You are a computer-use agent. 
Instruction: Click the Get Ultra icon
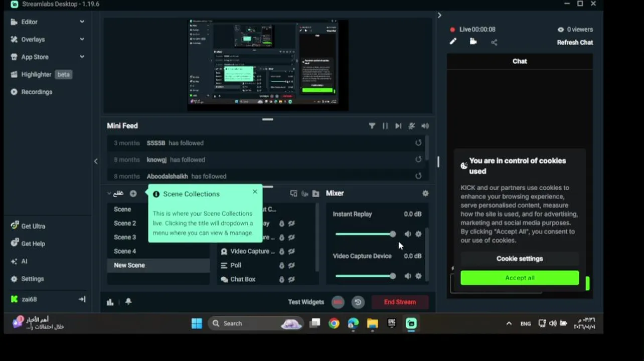point(15,226)
